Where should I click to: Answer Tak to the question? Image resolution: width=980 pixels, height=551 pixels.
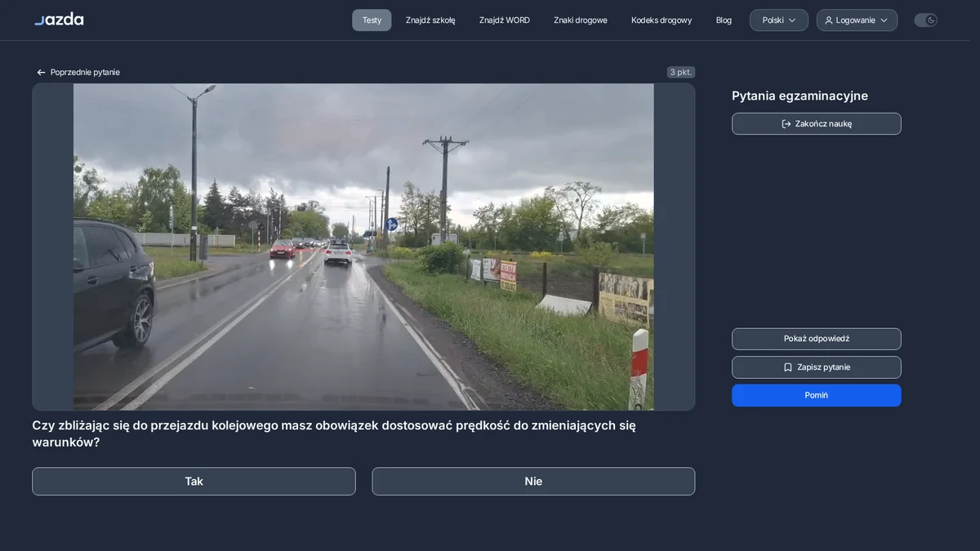click(194, 482)
